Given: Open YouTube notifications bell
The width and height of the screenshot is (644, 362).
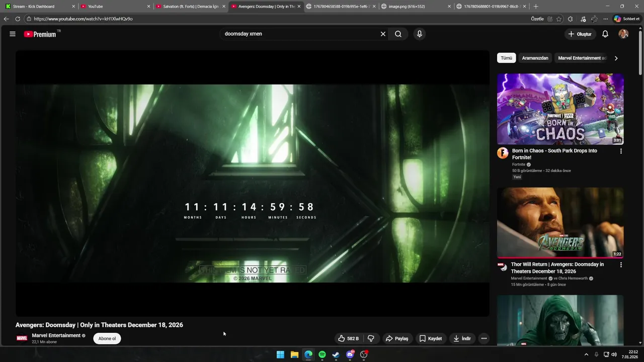Looking at the screenshot, I should 605,34.
